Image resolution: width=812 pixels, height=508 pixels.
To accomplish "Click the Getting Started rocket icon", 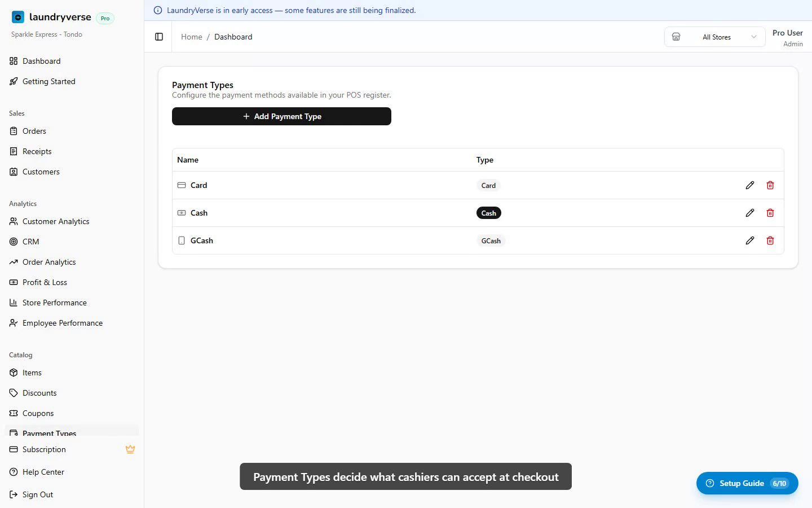I will [x=14, y=81].
